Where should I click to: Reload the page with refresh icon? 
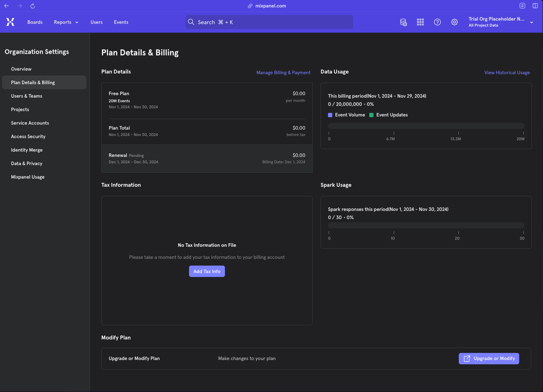coord(33,6)
